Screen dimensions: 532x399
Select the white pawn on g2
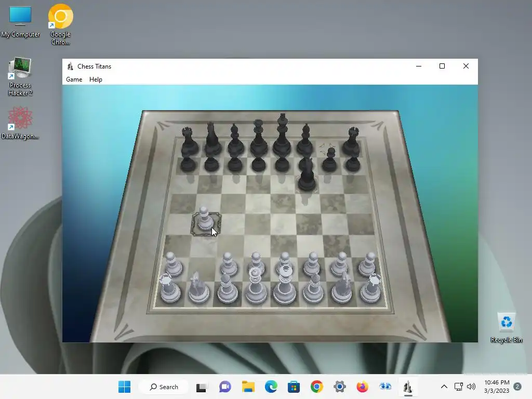tap(340, 263)
